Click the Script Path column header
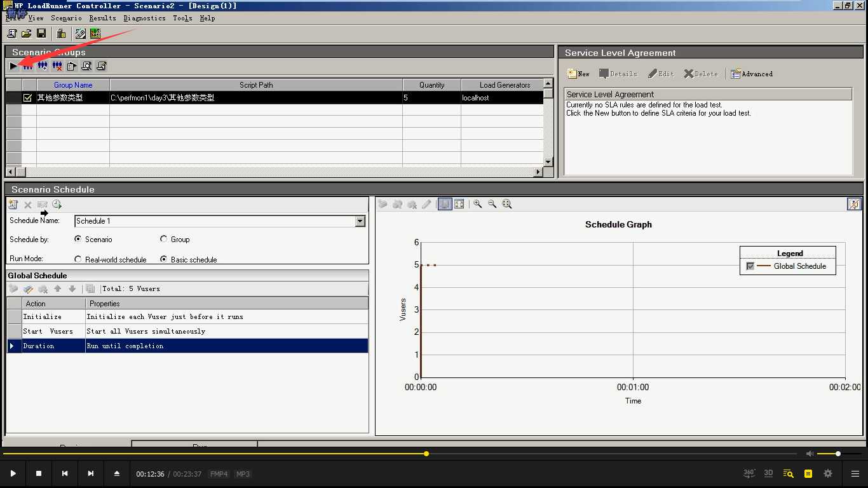The height and width of the screenshot is (488, 868). (256, 85)
